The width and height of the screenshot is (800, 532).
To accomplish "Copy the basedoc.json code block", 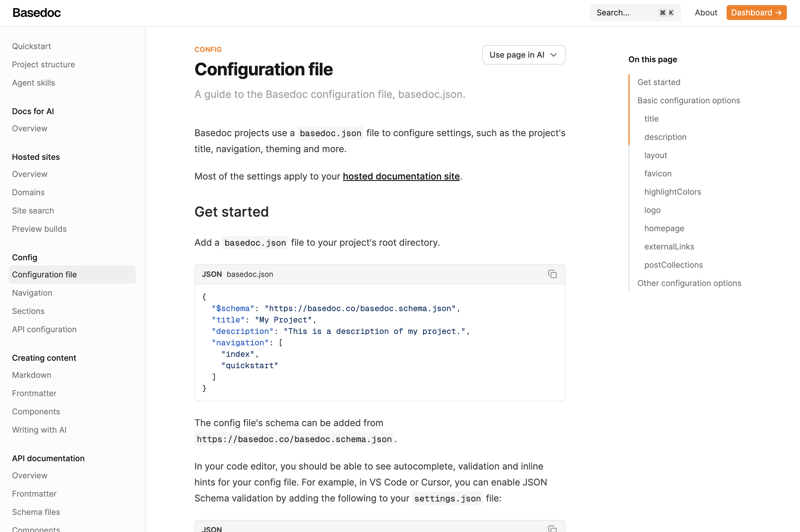I will click(x=552, y=274).
